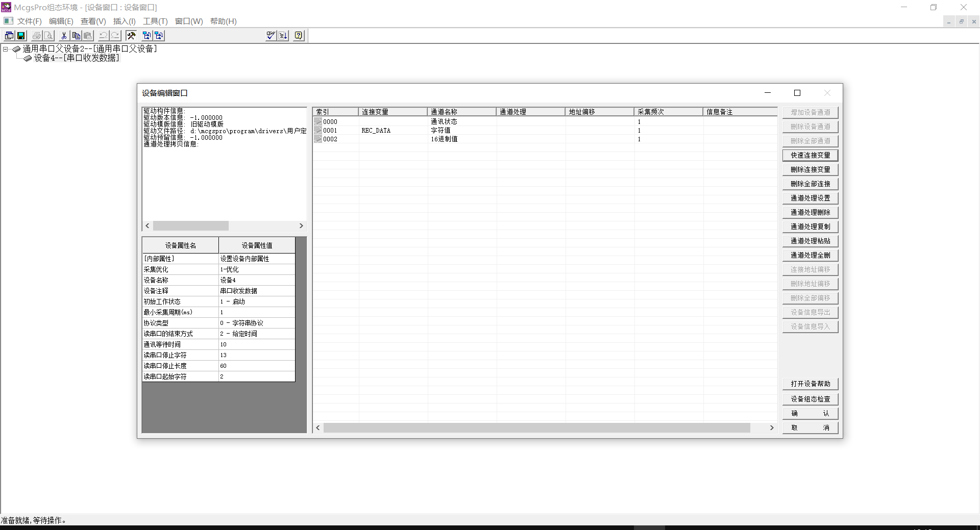Open the 文件(F) menu
This screenshot has width=980, height=530.
coord(29,21)
